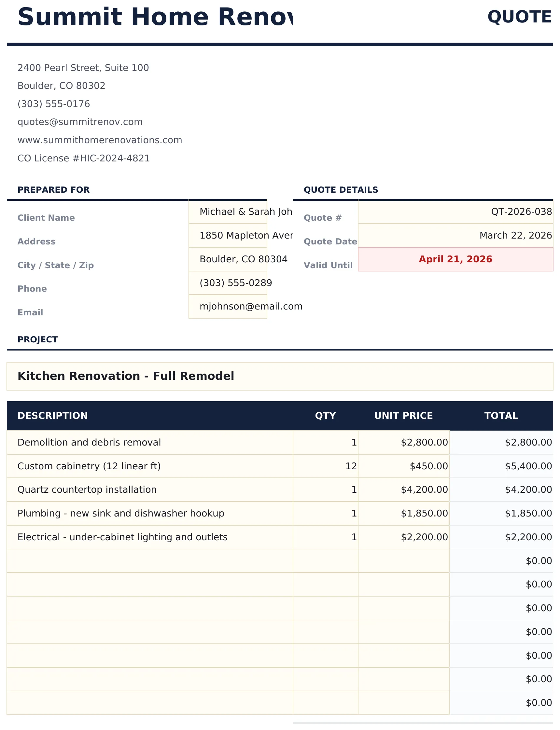Screen dimensions: 560x730
Task: Select the Demolition and debris removal description
Action: coord(150,443)
